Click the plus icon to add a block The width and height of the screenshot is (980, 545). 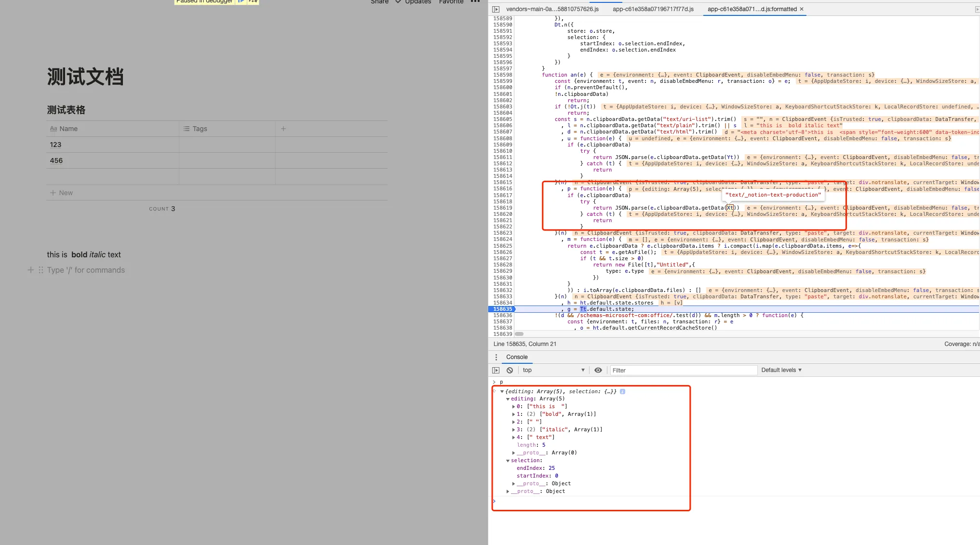pos(30,270)
